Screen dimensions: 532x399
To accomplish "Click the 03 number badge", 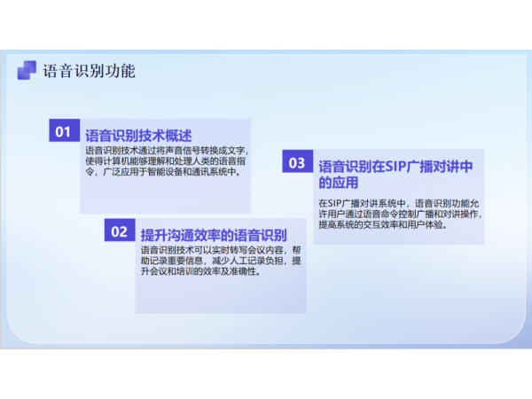I will tap(296, 163).
